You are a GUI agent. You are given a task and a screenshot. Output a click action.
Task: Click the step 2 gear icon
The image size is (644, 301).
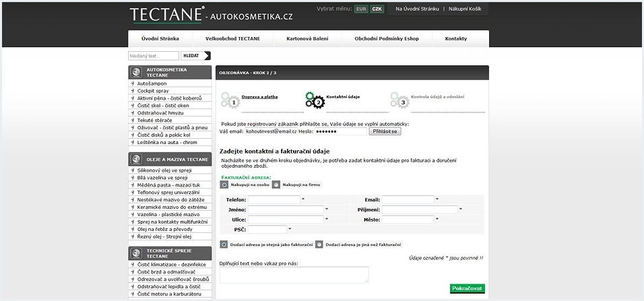pyautogui.click(x=315, y=100)
